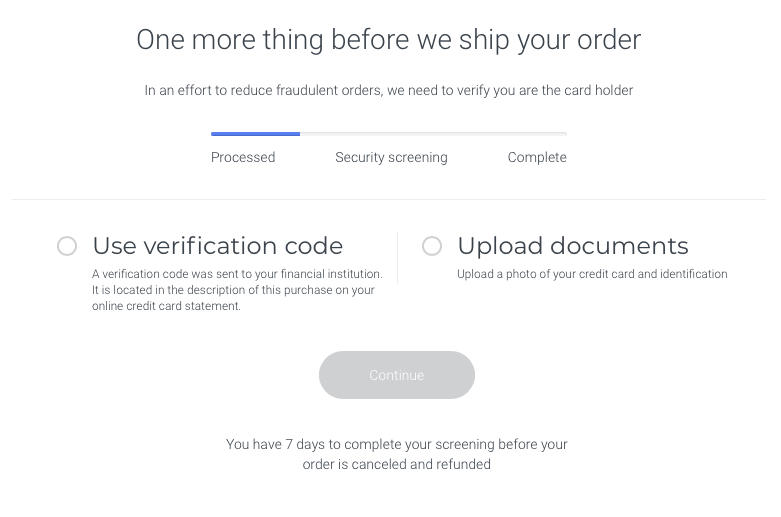This screenshot has height=517, width=781.
Task: Click the "online credit card statement" text line
Action: point(166,306)
